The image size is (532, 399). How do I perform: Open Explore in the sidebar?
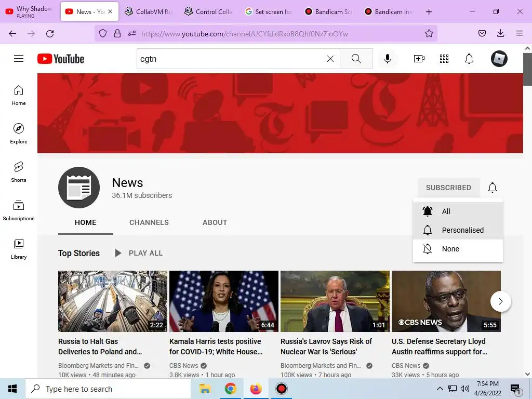(x=19, y=134)
